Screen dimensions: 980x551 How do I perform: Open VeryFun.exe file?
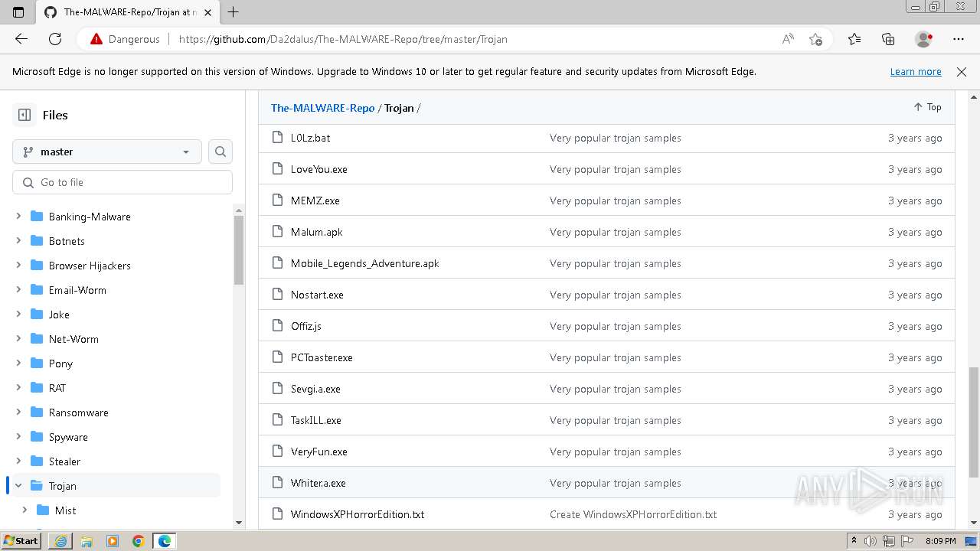(319, 452)
